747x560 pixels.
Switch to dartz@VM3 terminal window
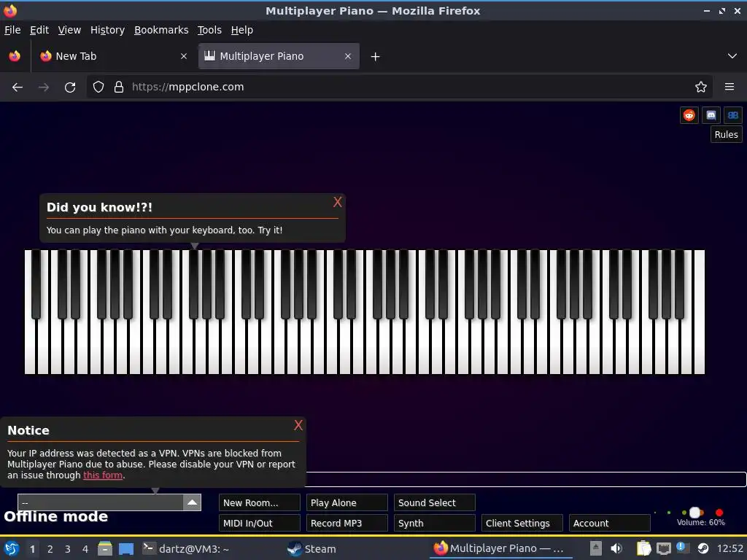[x=186, y=549]
